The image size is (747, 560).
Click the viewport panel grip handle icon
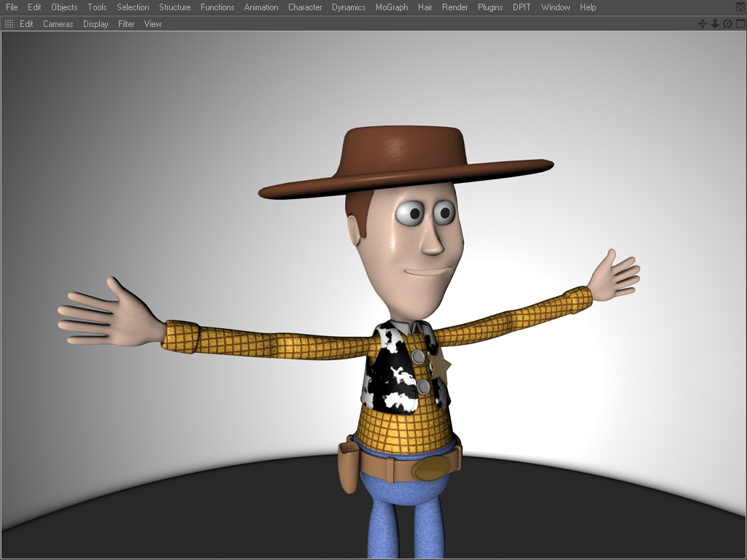click(9, 24)
